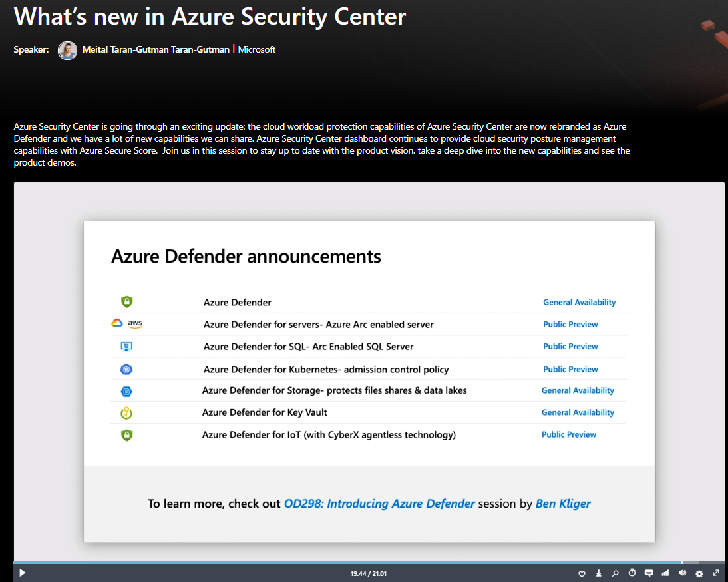Click the Key Vault key icon
This screenshot has height=582, width=728.
tap(126, 412)
